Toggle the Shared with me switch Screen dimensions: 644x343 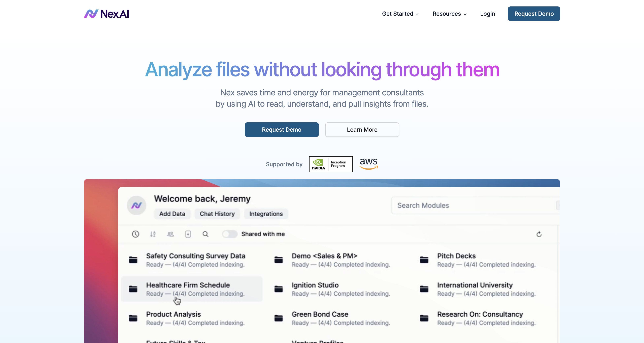[x=229, y=234]
